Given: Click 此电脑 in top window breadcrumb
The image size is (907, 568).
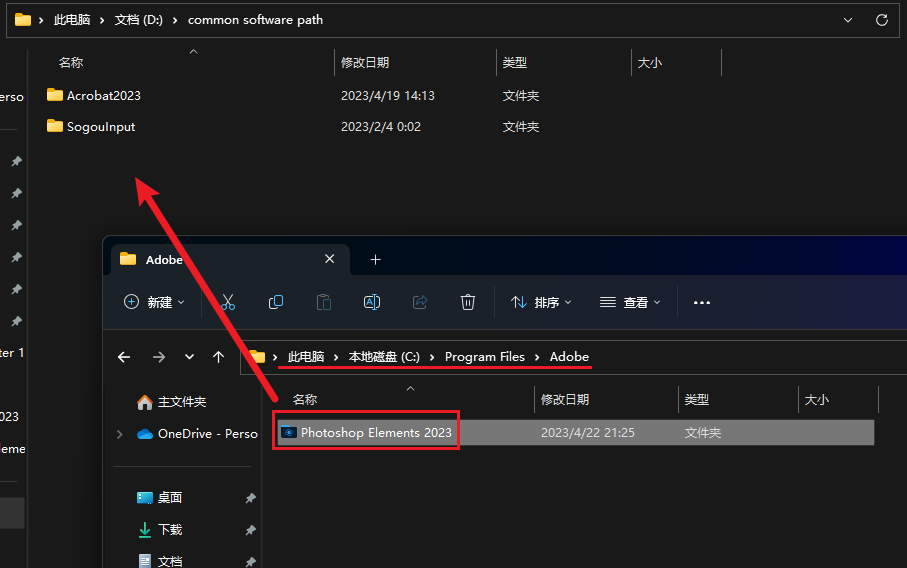Looking at the screenshot, I should [72, 20].
